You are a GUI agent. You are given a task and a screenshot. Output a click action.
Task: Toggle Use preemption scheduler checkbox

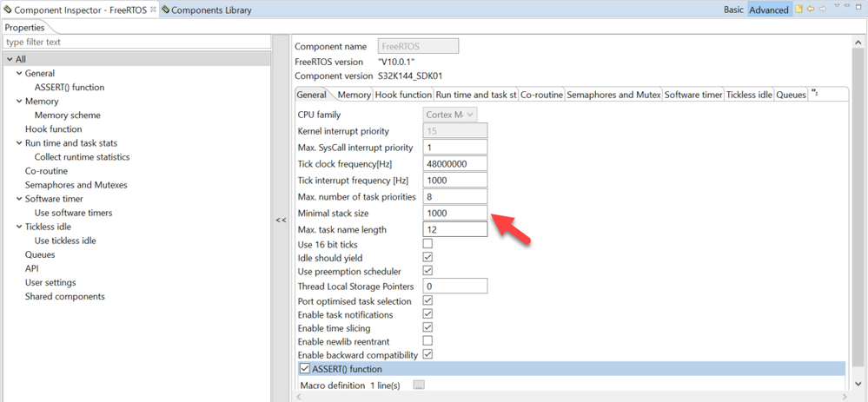click(x=427, y=271)
